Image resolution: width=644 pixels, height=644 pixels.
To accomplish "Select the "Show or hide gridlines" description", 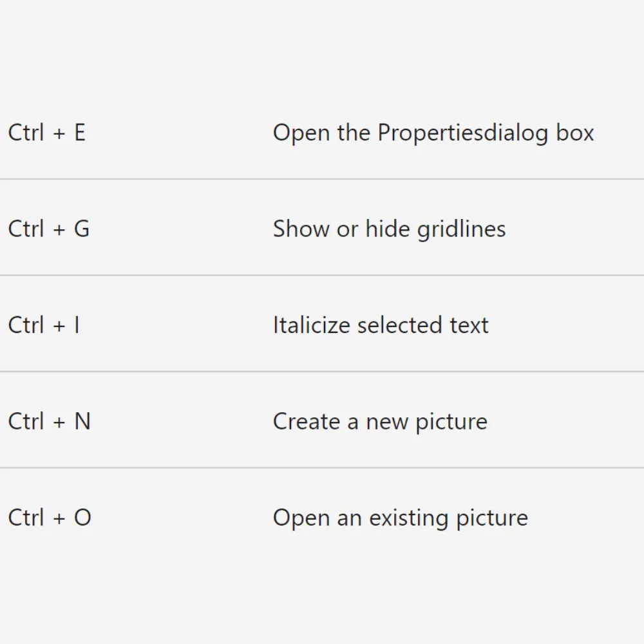I will coord(389,229).
